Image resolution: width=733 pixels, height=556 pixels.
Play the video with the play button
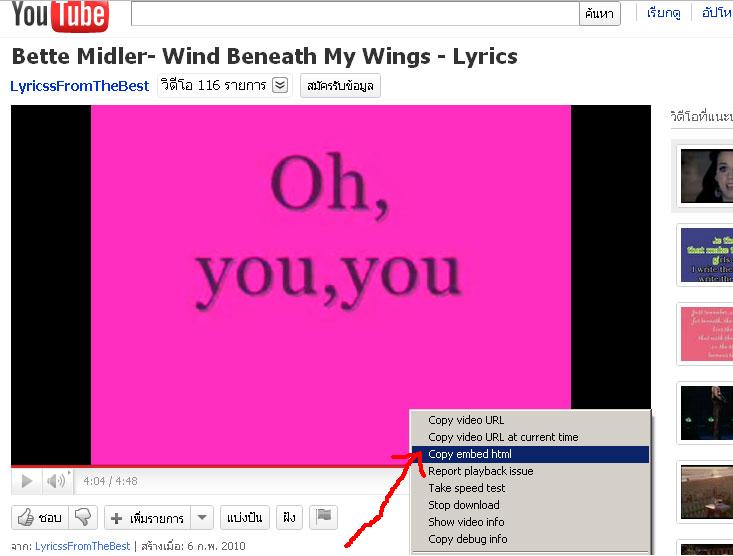pos(27,481)
